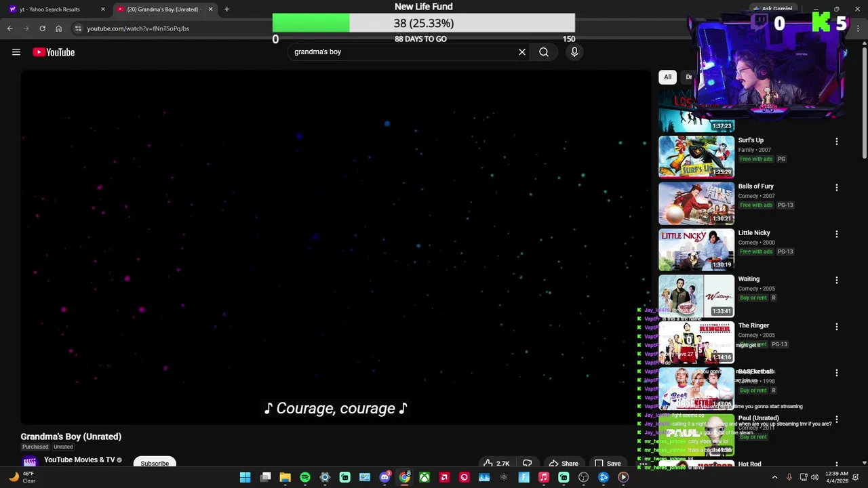
Task: Click the New Life Fund progress bar
Action: click(424, 23)
